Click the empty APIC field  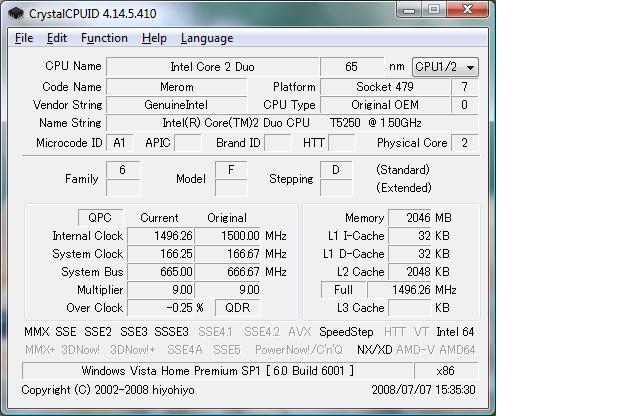pos(188,143)
